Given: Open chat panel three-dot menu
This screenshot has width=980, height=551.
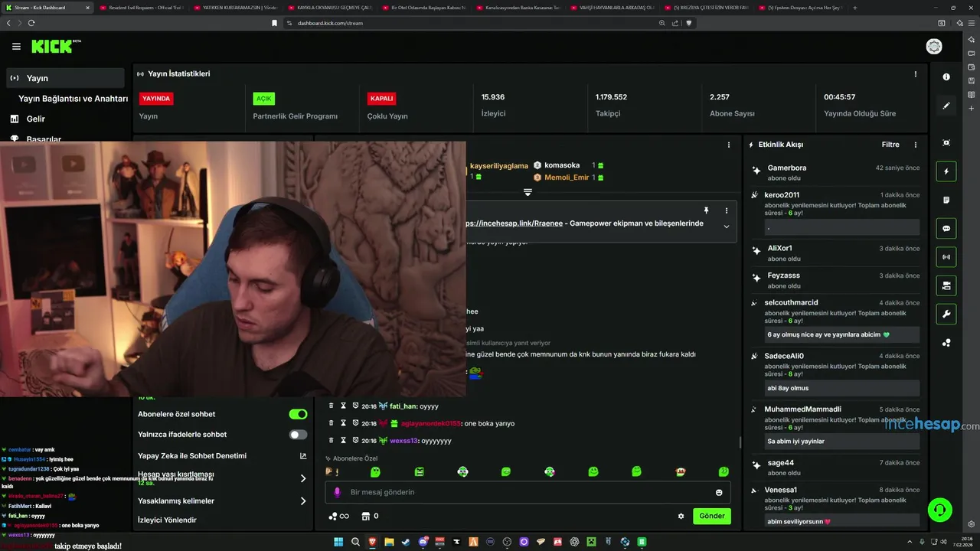Looking at the screenshot, I should click(729, 145).
